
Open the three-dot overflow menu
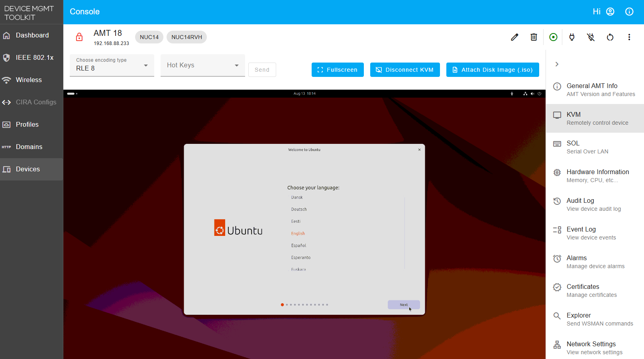[x=629, y=37]
